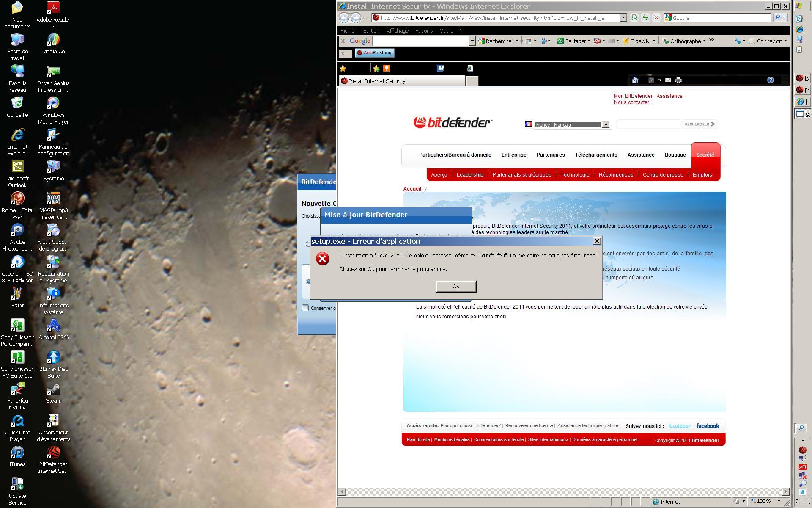Click the red stop loading icon
812x508 pixels.
[656, 18]
